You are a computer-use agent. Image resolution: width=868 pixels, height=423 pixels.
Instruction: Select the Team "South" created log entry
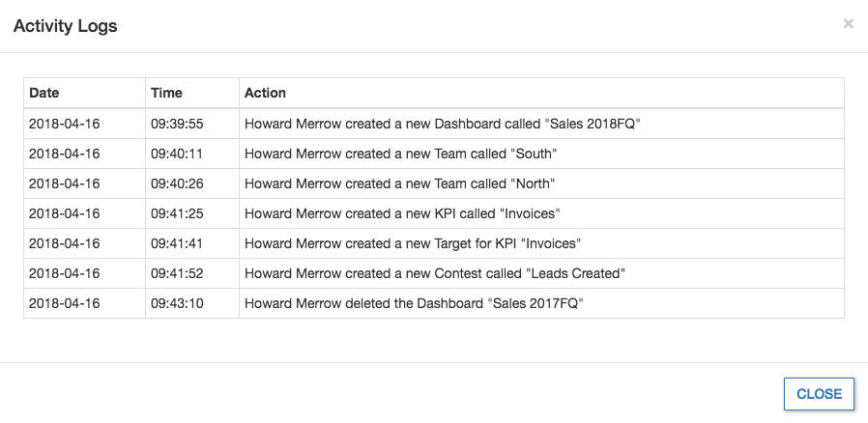pos(400,154)
